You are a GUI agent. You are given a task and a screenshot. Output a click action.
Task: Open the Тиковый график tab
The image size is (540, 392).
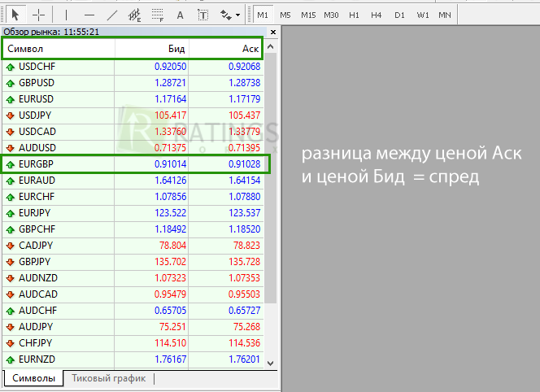[108, 378]
